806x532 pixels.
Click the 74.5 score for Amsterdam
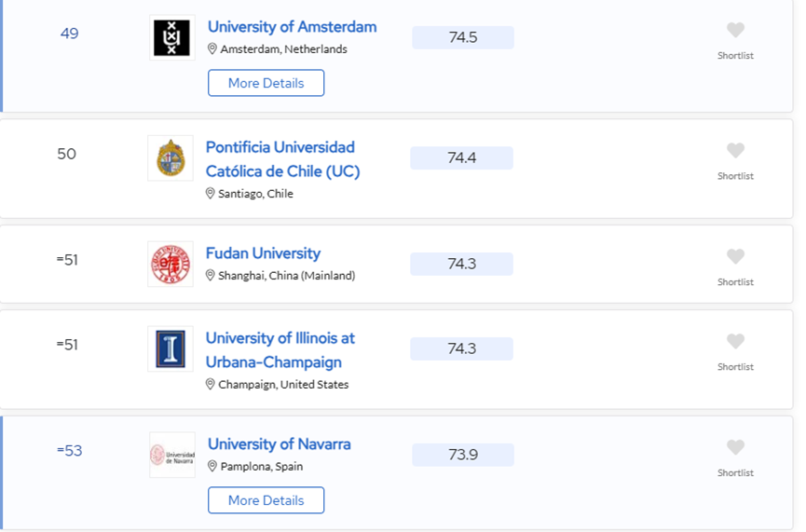click(x=463, y=37)
